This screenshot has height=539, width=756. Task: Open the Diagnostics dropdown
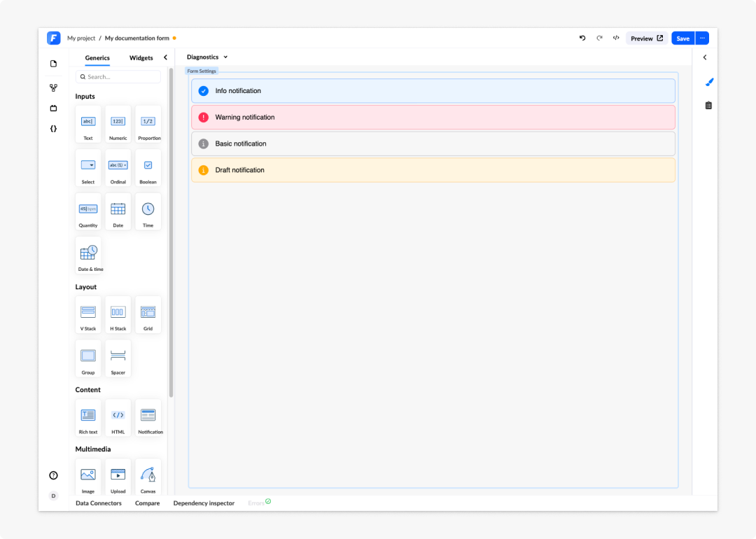pos(207,57)
